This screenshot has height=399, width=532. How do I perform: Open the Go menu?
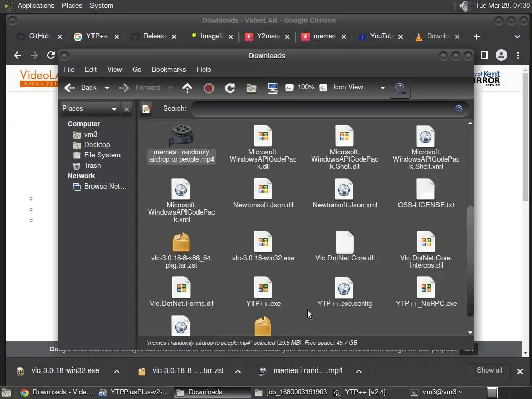coord(137,69)
